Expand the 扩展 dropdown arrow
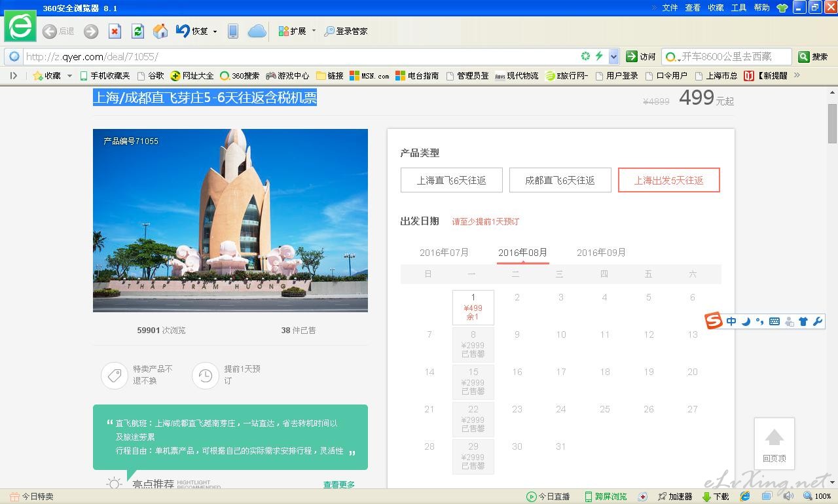The image size is (838, 504). coord(314,31)
